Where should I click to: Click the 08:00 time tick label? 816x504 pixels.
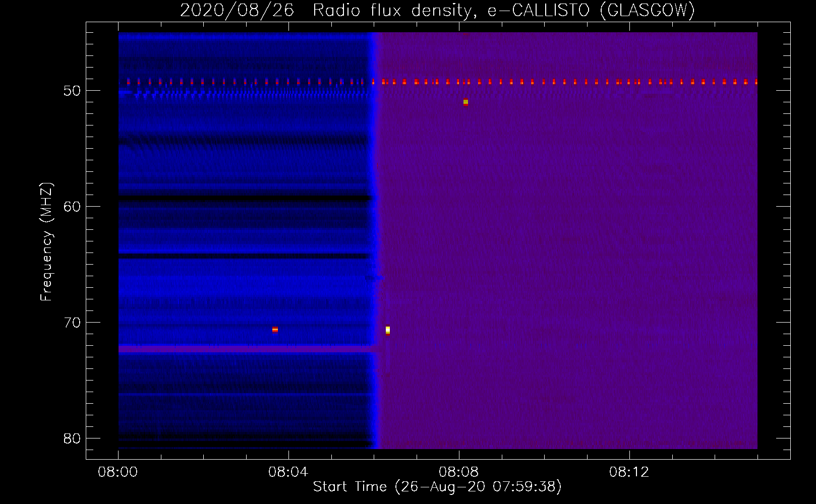(x=118, y=472)
